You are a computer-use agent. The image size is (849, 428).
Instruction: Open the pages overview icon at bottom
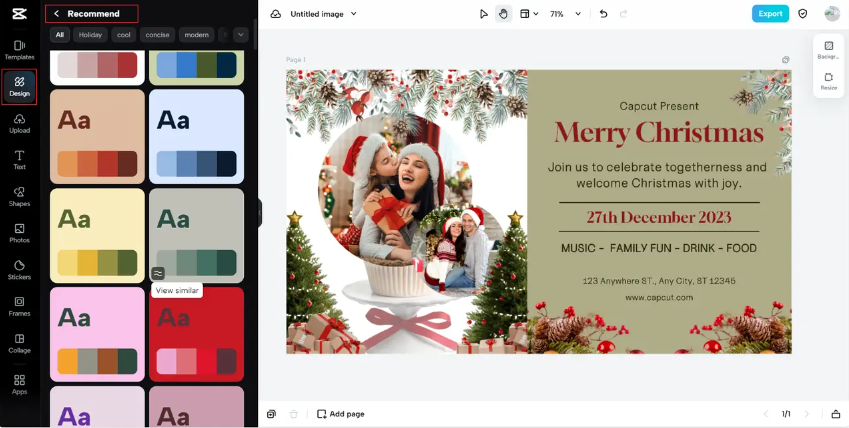[x=271, y=414]
